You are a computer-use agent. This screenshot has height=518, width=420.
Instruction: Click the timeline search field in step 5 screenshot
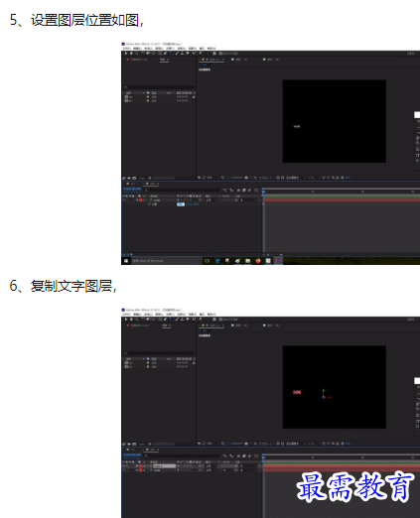click(182, 190)
